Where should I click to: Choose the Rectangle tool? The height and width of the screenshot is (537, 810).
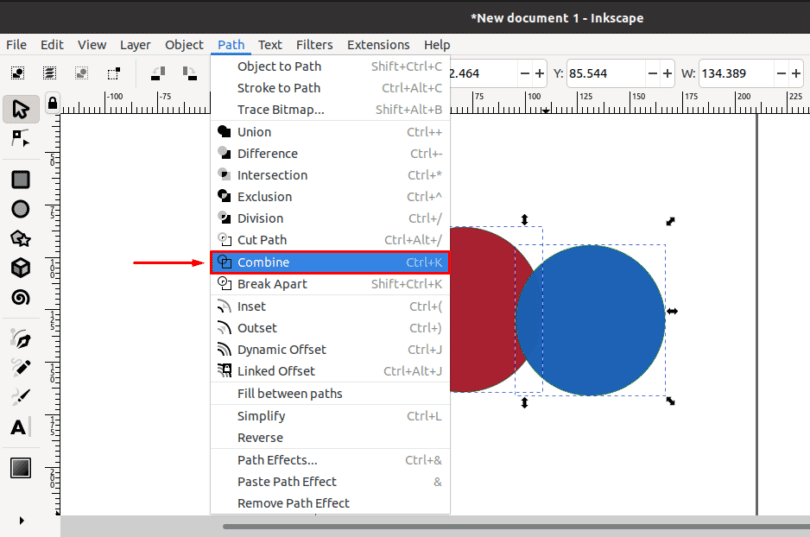tap(21, 179)
